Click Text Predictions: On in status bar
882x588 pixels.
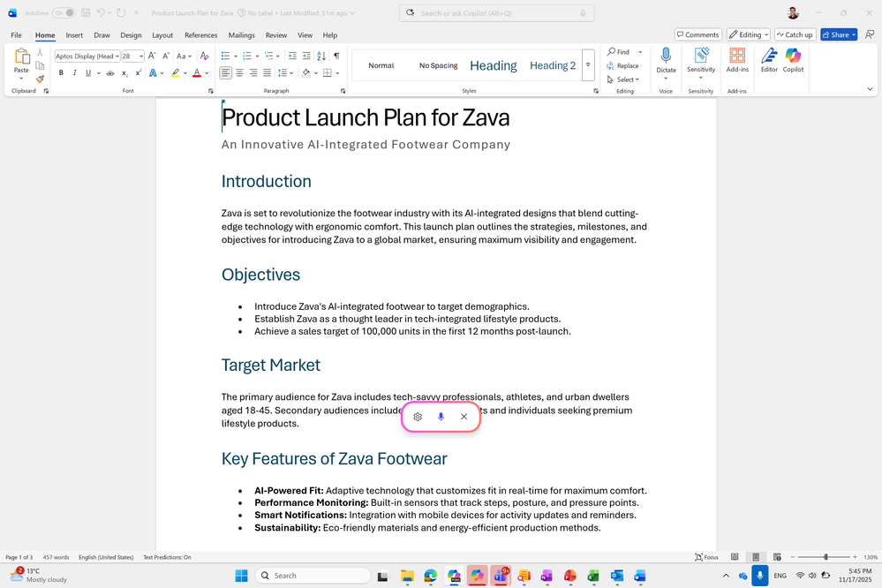coord(167,557)
